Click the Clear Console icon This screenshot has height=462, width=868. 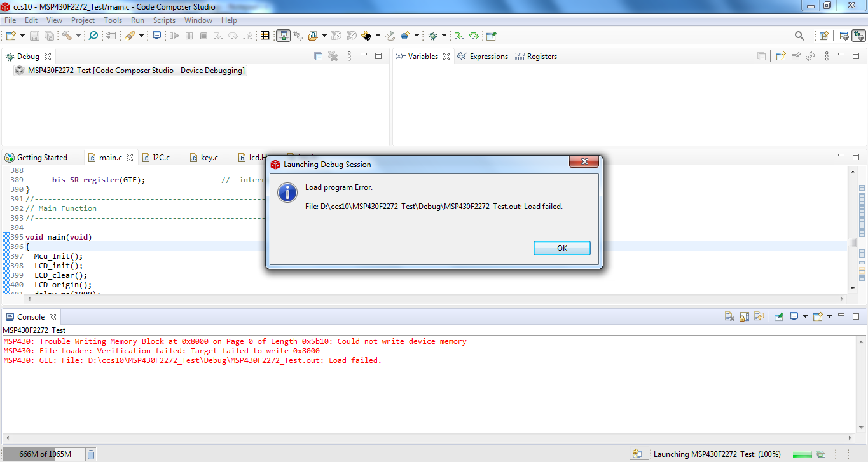point(729,316)
